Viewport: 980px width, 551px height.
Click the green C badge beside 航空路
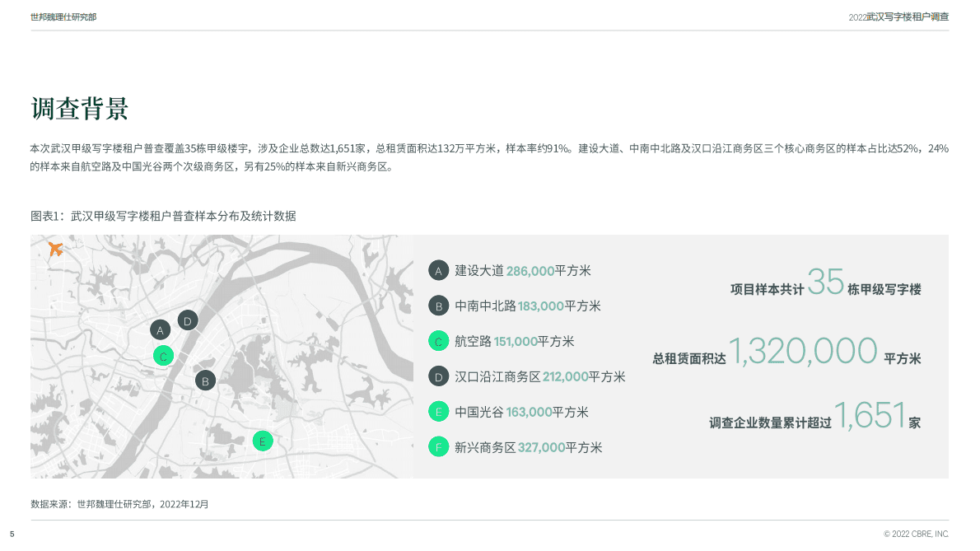438,341
